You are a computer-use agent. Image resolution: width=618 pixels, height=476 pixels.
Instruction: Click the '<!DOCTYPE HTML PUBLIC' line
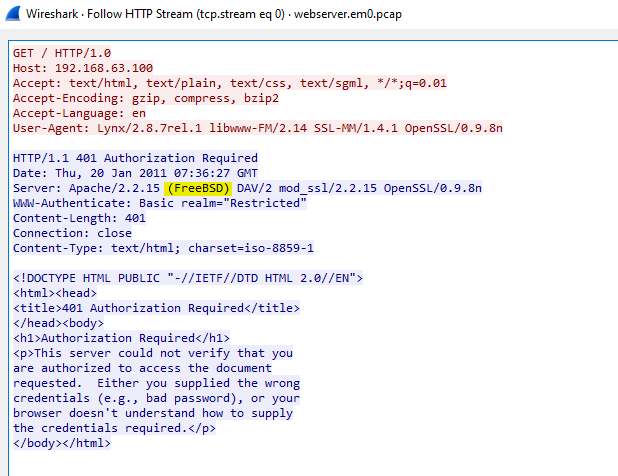point(188,278)
